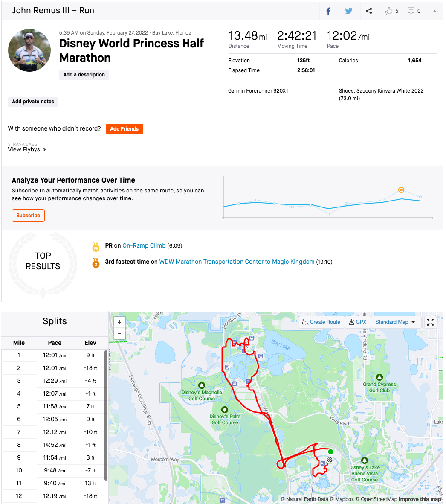Share activity on Facebook
Image resolution: width=446 pixels, height=504 pixels.
tap(328, 11)
